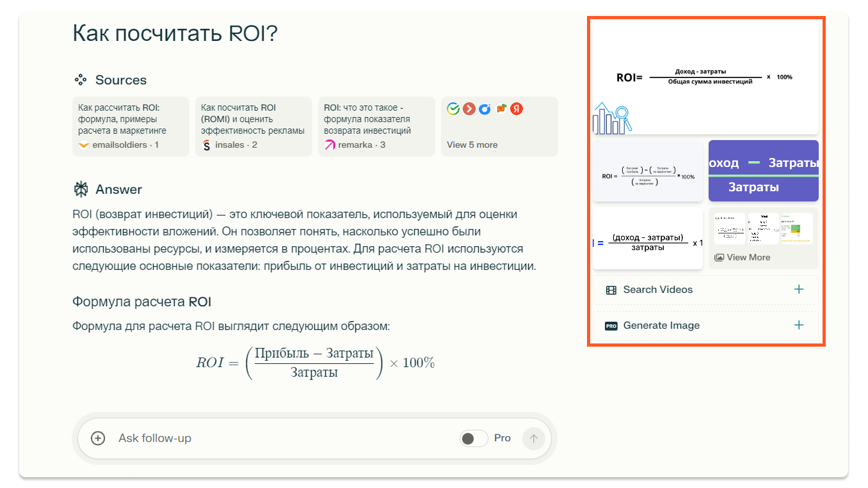The height and width of the screenshot is (488, 868).
Task: Open the emailsoldiers source card
Action: pos(131,127)
